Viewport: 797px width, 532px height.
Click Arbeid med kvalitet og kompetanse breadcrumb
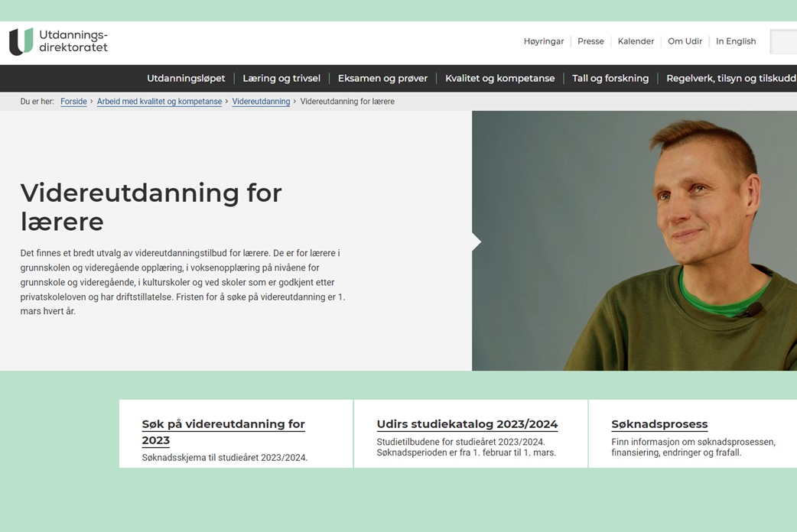(159, 102)
